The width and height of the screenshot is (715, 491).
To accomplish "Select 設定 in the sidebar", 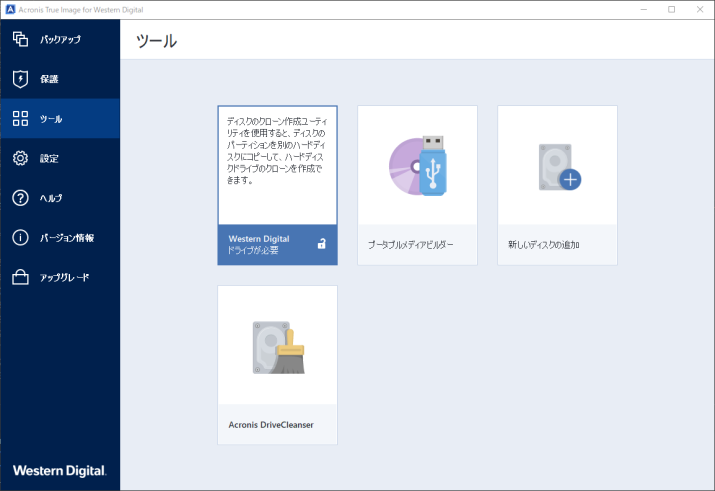I will [x=50, y=158].
